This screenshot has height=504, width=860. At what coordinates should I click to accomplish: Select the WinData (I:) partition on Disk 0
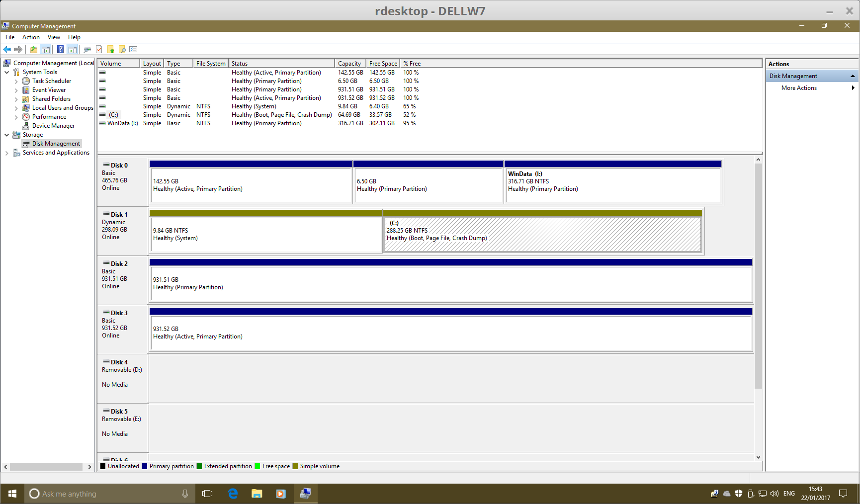point(612,185)
